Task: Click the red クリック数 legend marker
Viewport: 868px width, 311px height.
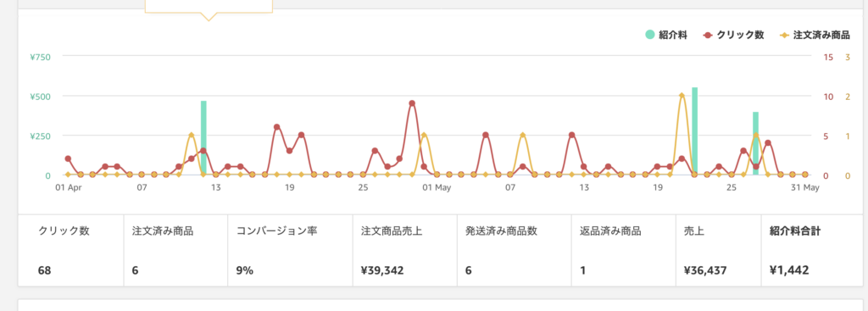Action: [x=708, y=35]
